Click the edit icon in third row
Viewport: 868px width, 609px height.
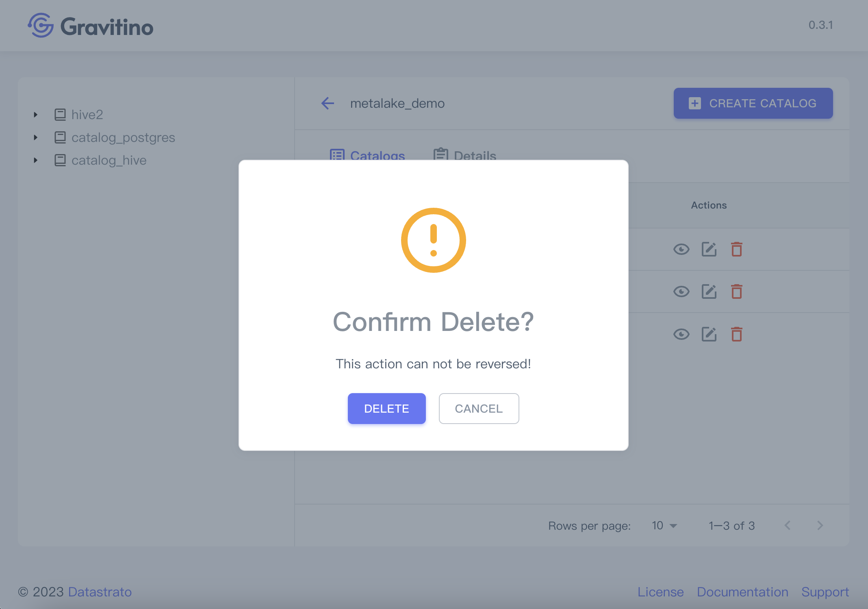(x=709, y=334)
